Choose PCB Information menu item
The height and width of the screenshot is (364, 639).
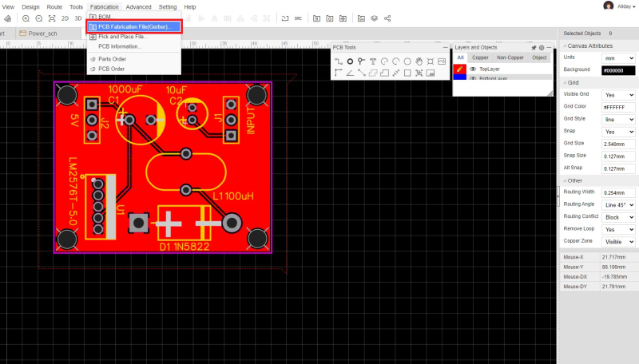(134, 46)
